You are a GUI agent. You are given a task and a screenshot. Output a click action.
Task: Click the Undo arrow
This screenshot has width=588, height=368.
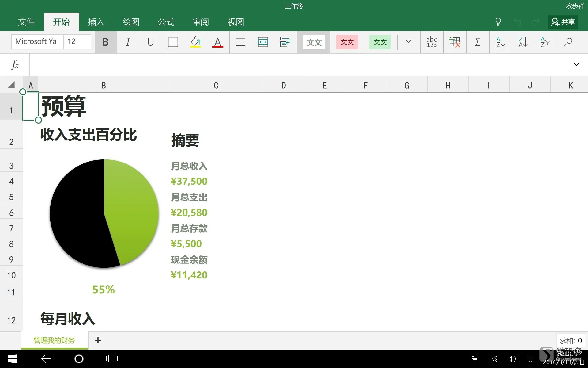coord(517,22)
